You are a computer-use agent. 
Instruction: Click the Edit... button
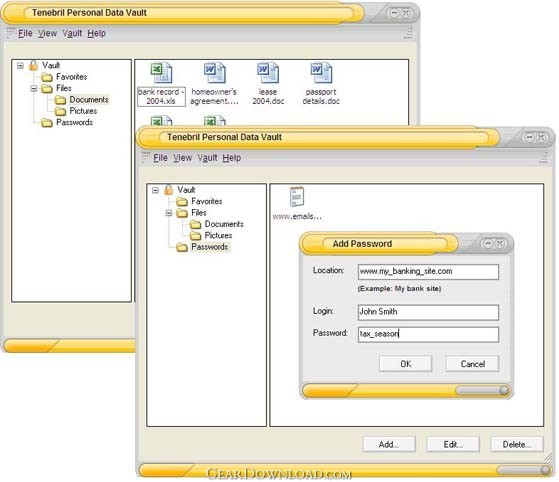click(453, 444)
